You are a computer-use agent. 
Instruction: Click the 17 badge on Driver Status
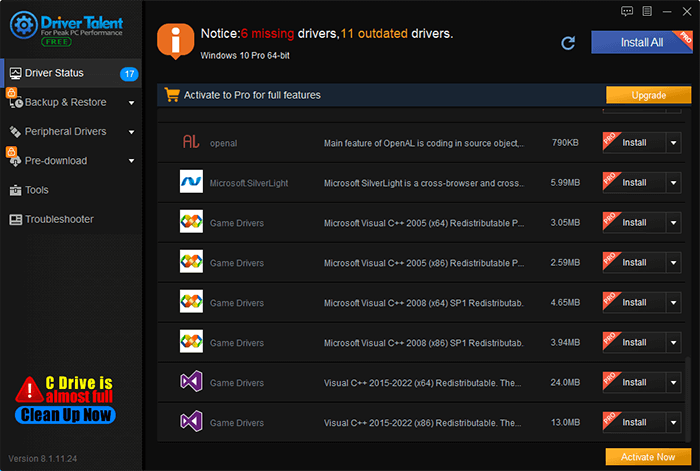click(x=129, y=74)
